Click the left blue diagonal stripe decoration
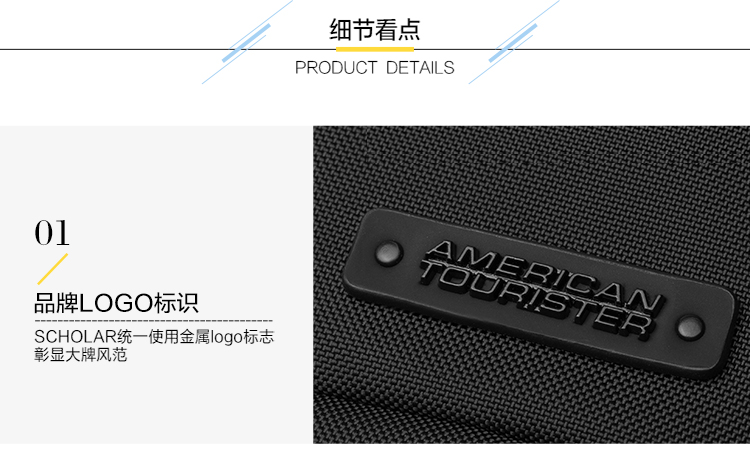750x450 pixels. [x=247, y=42]
